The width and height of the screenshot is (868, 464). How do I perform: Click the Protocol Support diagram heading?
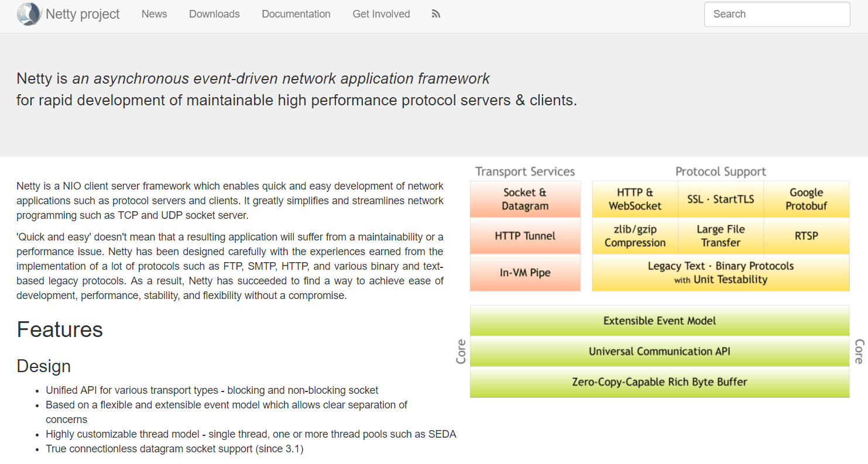pos(721,171)
